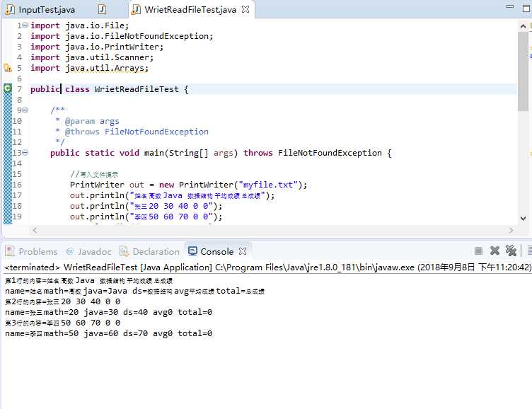Open the unnamed Java file tab
This screenshot has width=532, height=409.
(x=102, y=9)
